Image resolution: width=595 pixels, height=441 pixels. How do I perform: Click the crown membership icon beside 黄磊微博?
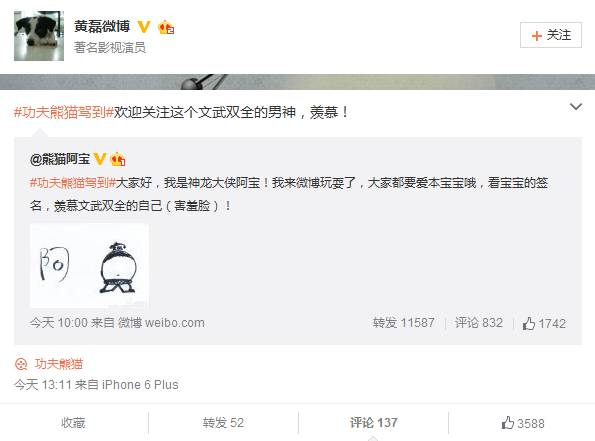tap(166, 27)
